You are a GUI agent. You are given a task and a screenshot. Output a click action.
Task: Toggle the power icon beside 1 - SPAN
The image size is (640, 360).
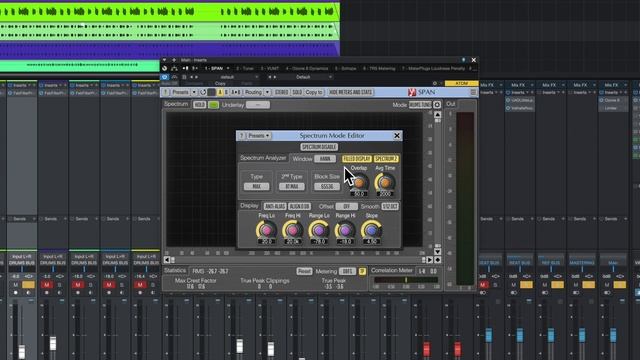pyautogui.click(x=164, y=68)
